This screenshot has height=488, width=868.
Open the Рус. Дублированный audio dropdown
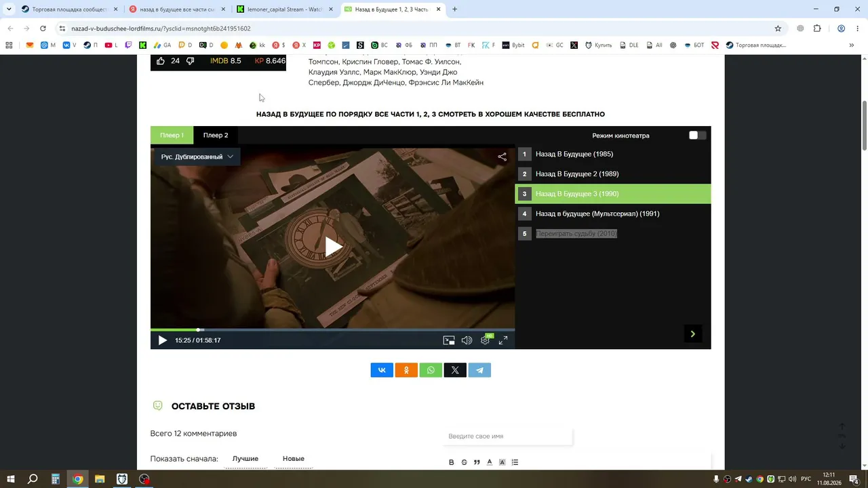tap(197, 157)
